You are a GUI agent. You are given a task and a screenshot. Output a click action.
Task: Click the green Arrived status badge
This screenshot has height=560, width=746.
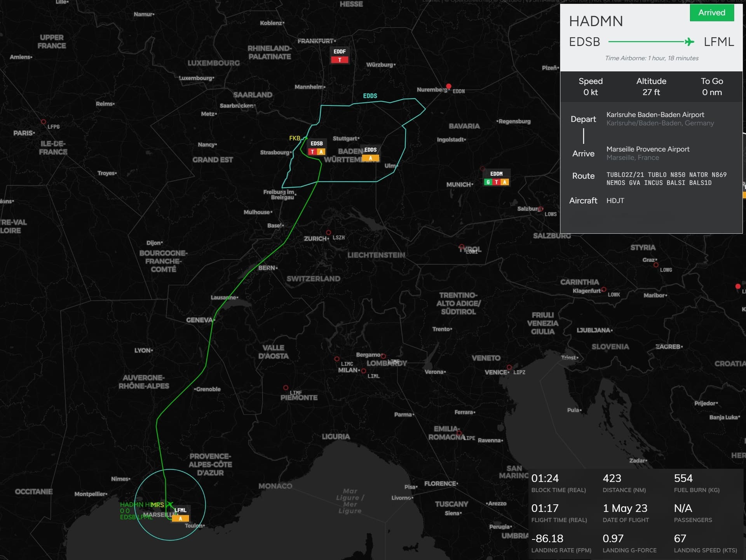(711, 13)
